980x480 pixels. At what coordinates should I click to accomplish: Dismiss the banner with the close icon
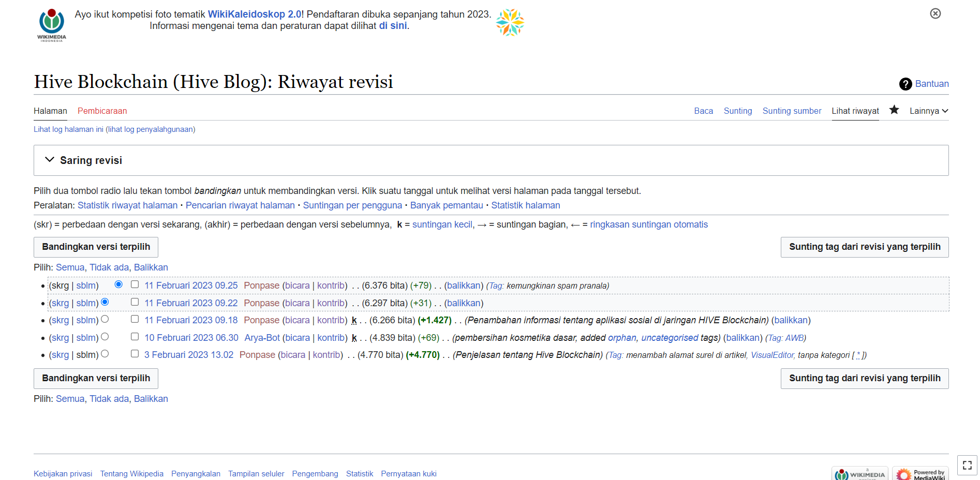pos(935,13)
